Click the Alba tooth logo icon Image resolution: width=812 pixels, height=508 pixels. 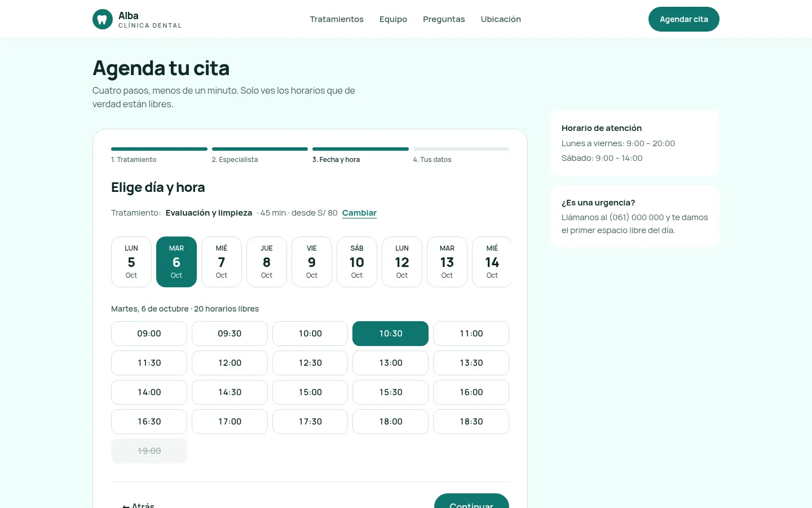click(x=102, y=19)
